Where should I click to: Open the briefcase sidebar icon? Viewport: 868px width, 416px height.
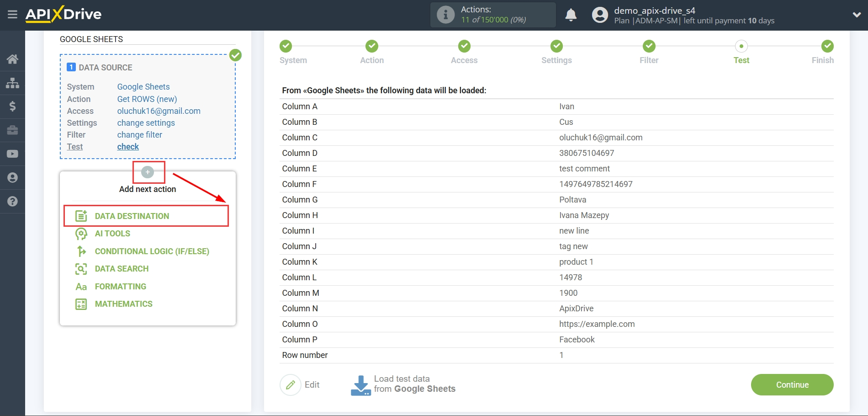click(12, 130)
